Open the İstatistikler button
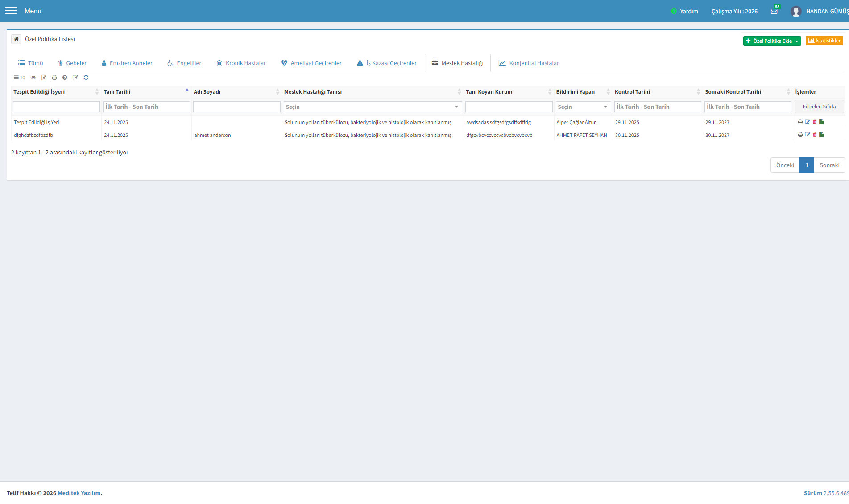Screen dimensions: 849x504 (x=824, y=41)
